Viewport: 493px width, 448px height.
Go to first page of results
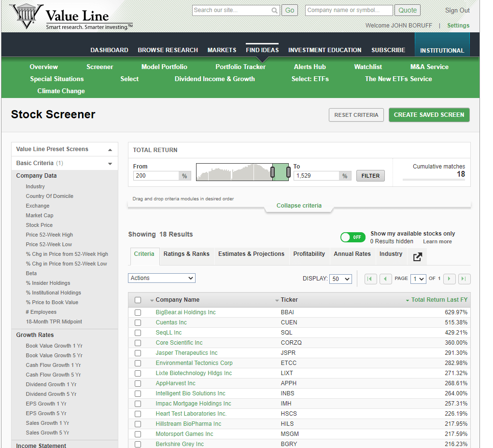pyautogui.click(x=370, y=279)
